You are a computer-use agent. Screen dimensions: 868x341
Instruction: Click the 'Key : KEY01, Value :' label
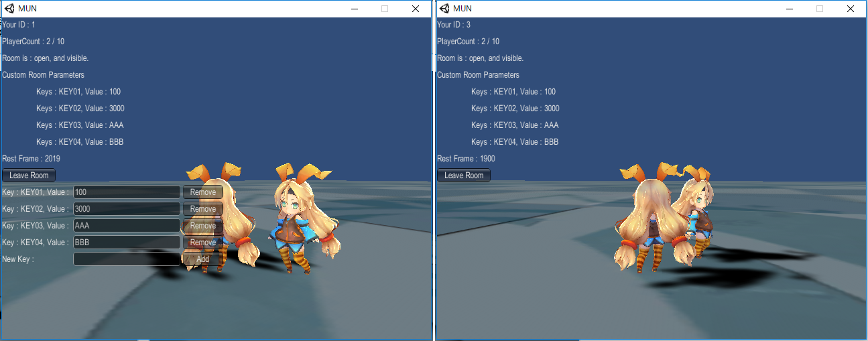[36, 192]
